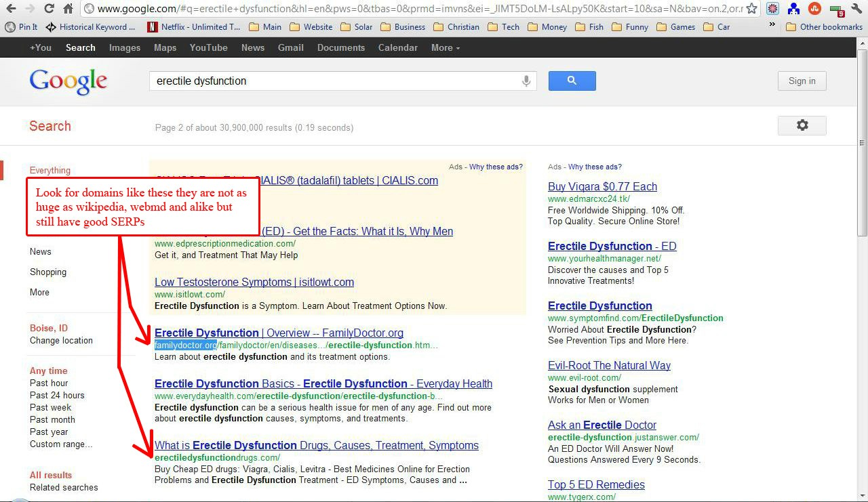Open the Google search options gear
Viewport: 868px width, 502px height.
click(802, 125)
